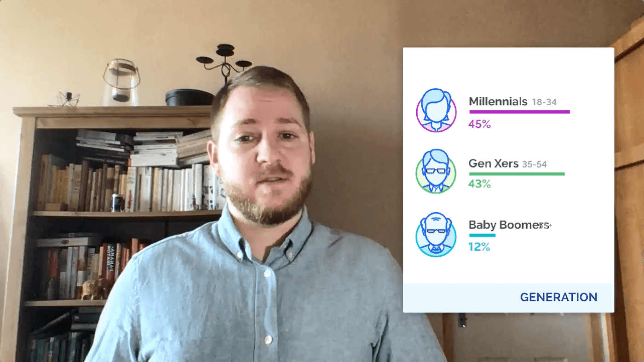The height and width of the screenshot is (362, 644).
Task: Click the presenter's face in video
Action: click(263, 152)
